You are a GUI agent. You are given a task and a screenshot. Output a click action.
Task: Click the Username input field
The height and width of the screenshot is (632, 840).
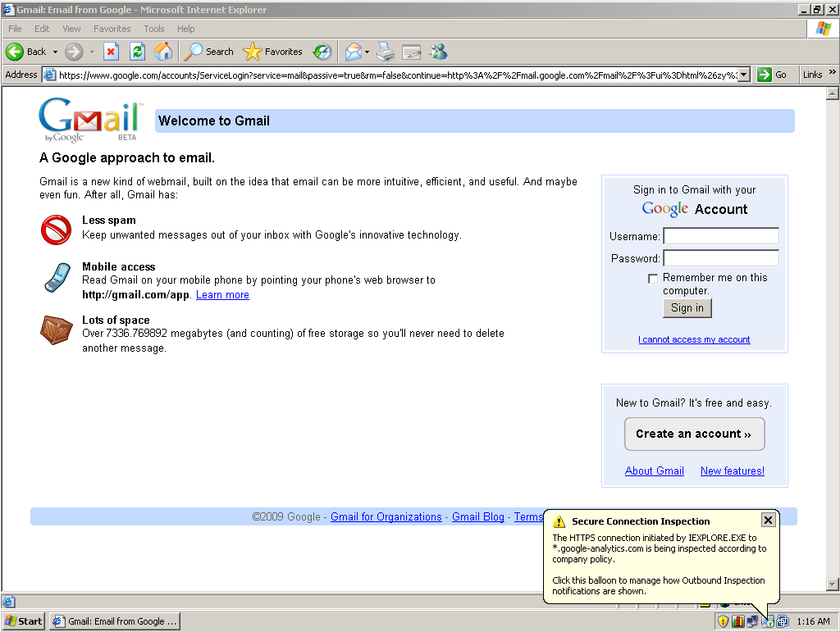point(721,236)
